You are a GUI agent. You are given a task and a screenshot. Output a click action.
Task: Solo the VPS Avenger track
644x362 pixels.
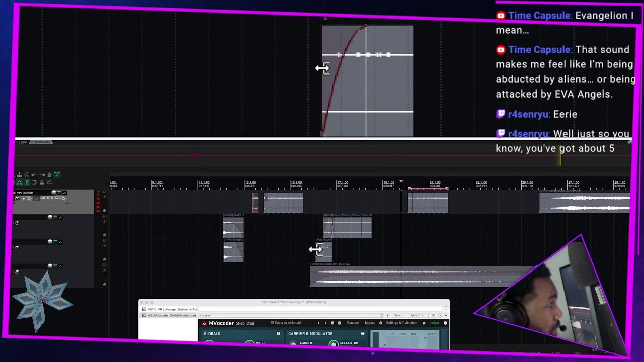click(104, 197)
